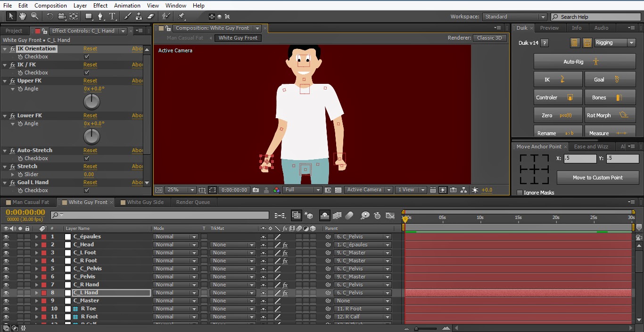The width and height of the screenshot is (644, 332).
Task: Enable motion blur for the composition
Action: (349, 216)
